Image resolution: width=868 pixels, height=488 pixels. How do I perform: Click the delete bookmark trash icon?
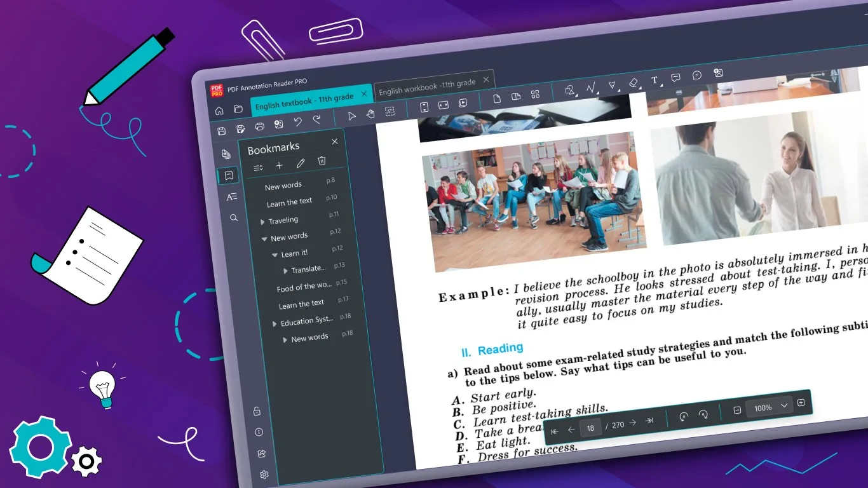tap(322, 161)
